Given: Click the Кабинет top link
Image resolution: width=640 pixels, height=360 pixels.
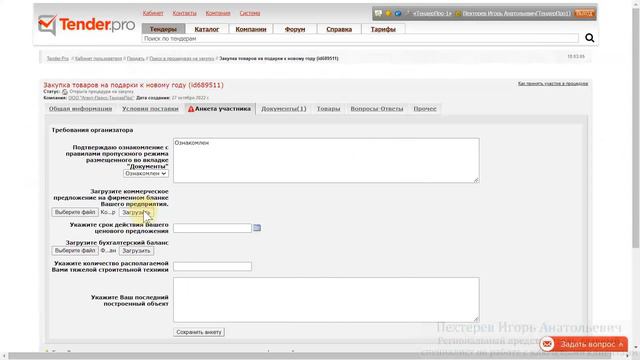Looking at the screenshot, I should (153, 13).
